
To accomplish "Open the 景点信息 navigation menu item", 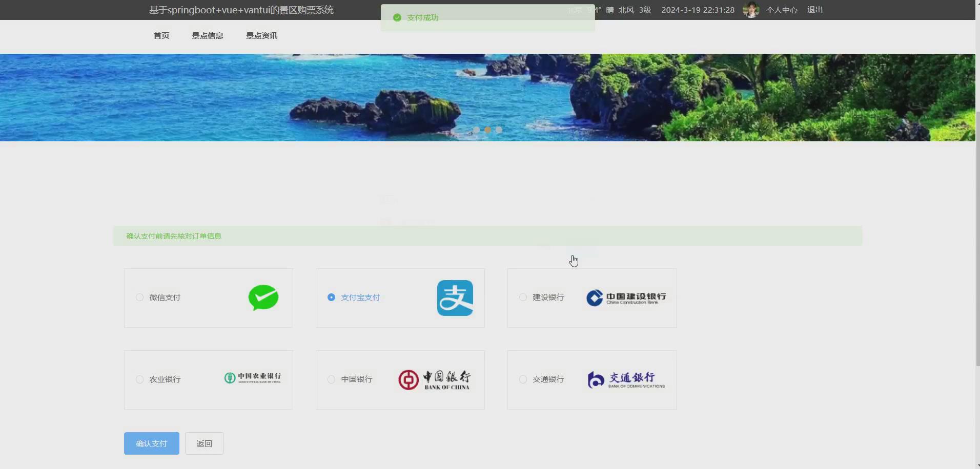I will point(207,35).
